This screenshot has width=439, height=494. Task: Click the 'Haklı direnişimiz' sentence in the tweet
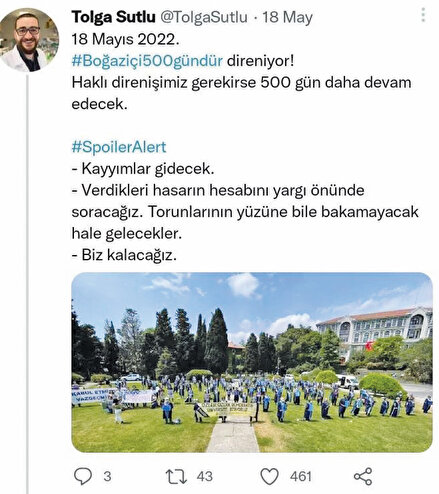pyautogui.click(x=241, y=93)
